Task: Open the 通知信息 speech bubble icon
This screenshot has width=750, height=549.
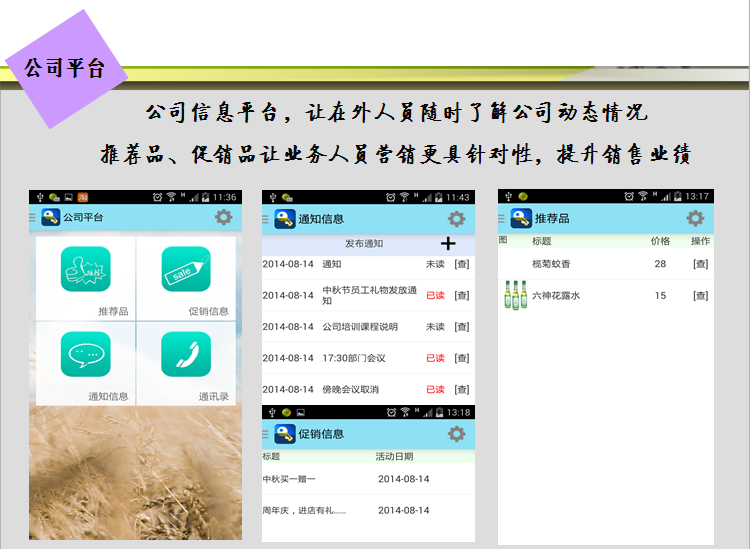Action: click(x=86, y=354)
